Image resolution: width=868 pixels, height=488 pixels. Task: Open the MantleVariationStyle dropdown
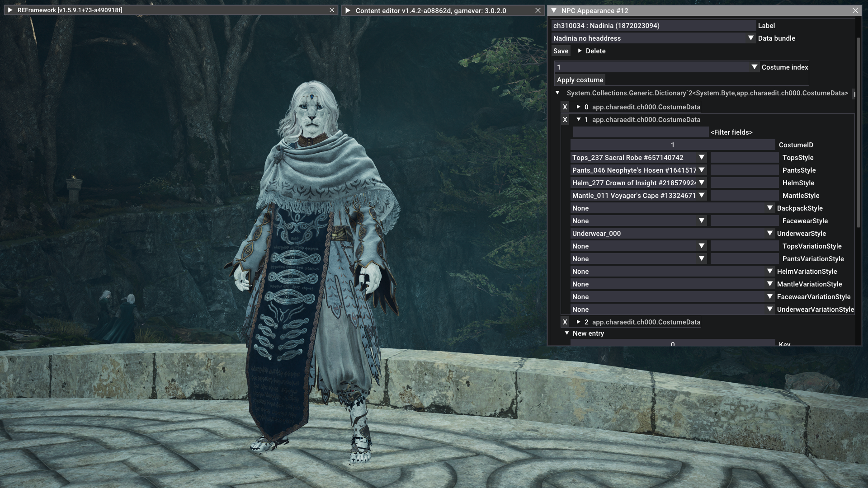pos(673,284)
